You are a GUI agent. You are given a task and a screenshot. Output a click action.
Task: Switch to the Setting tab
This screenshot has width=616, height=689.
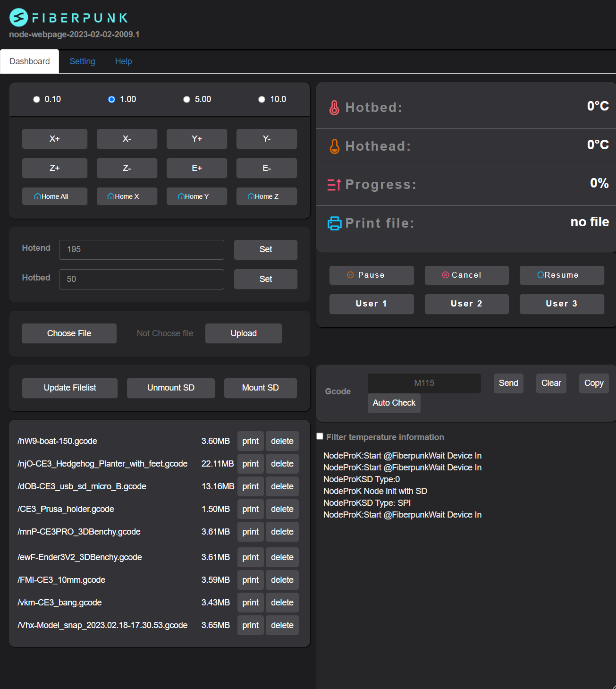(82, 61)
